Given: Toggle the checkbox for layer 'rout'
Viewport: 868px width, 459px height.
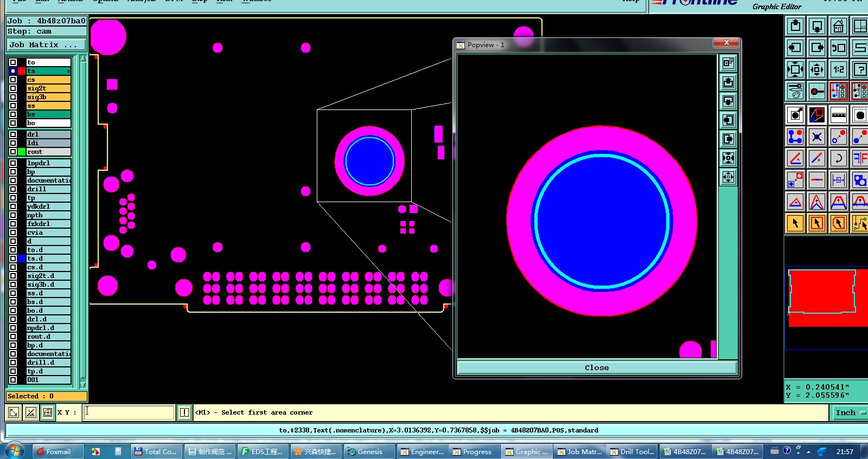Looking at the screenshot, I should click(x=13, y=152).
